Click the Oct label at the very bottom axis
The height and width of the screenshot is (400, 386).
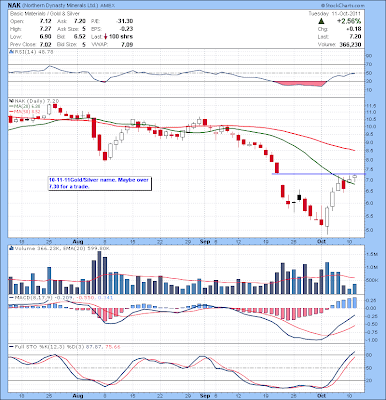(321, 396)
